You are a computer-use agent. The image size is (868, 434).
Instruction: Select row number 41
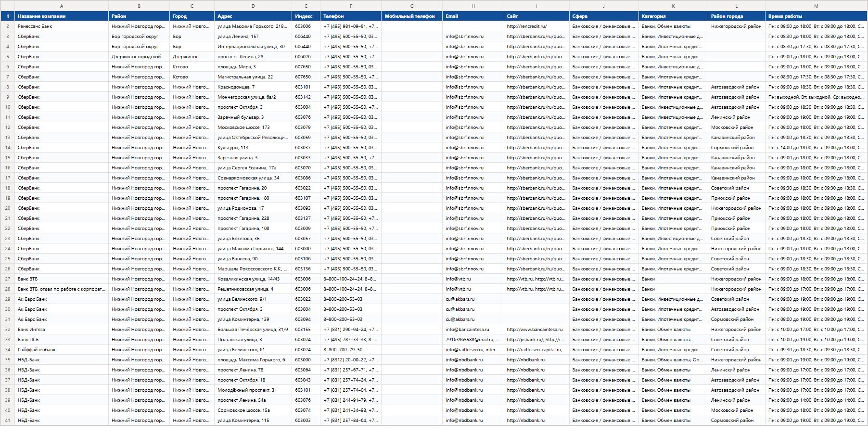pos(8,421)
